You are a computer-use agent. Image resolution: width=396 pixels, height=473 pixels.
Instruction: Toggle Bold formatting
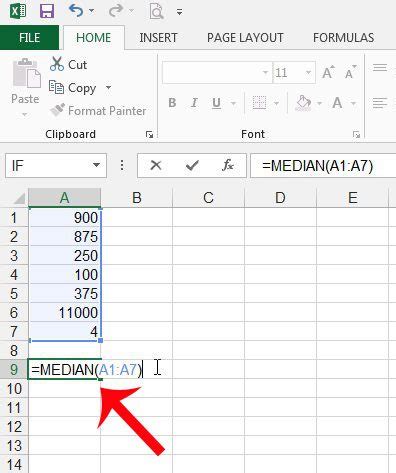[x=172, y=103]
